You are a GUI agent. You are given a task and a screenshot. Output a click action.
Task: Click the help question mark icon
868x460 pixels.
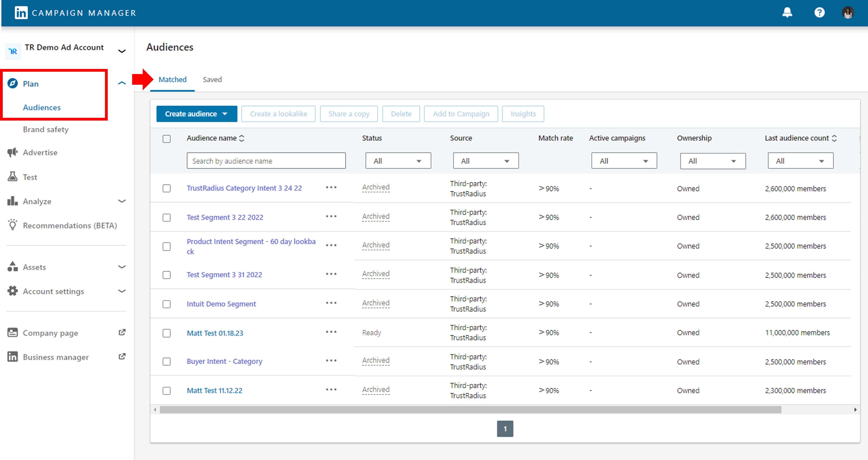click(x=819, y=13)
